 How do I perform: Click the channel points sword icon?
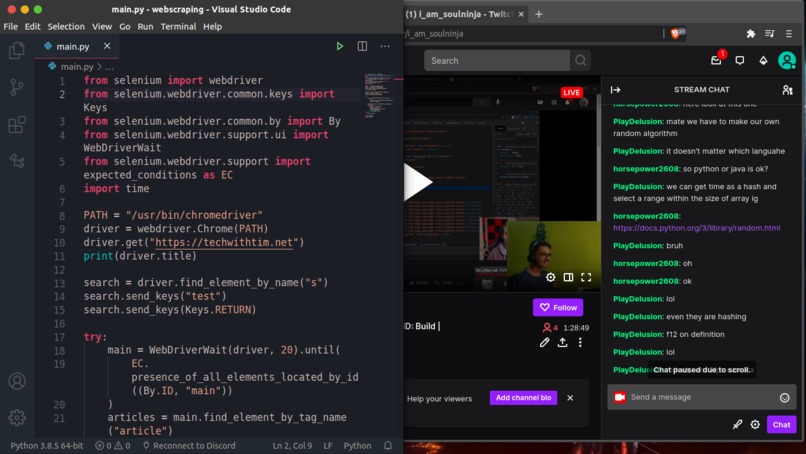[737, 425]
